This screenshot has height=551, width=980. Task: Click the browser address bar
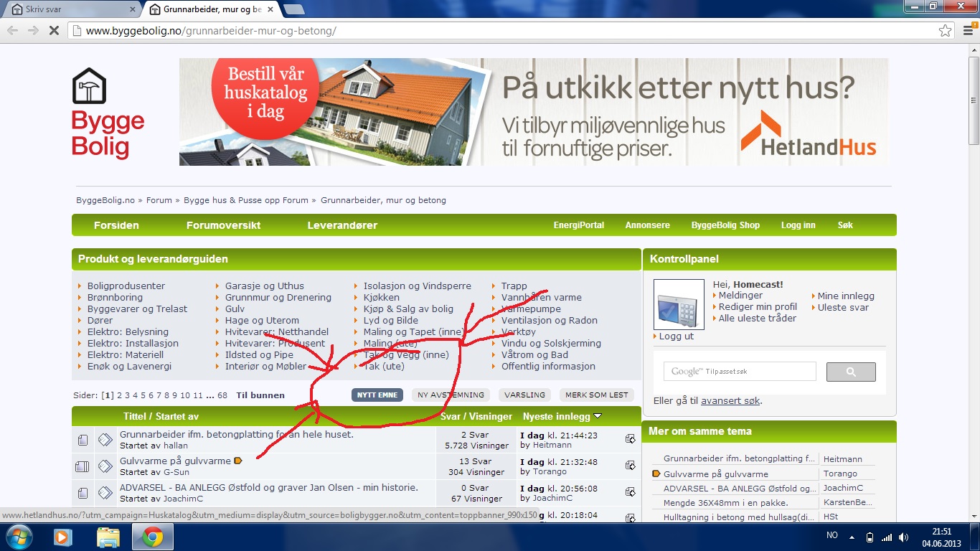pyautogui.click(x=502, y=31)
